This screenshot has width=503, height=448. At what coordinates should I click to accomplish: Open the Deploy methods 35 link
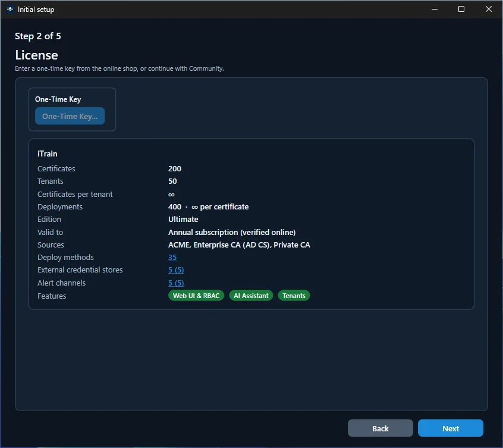coord(172,258)
